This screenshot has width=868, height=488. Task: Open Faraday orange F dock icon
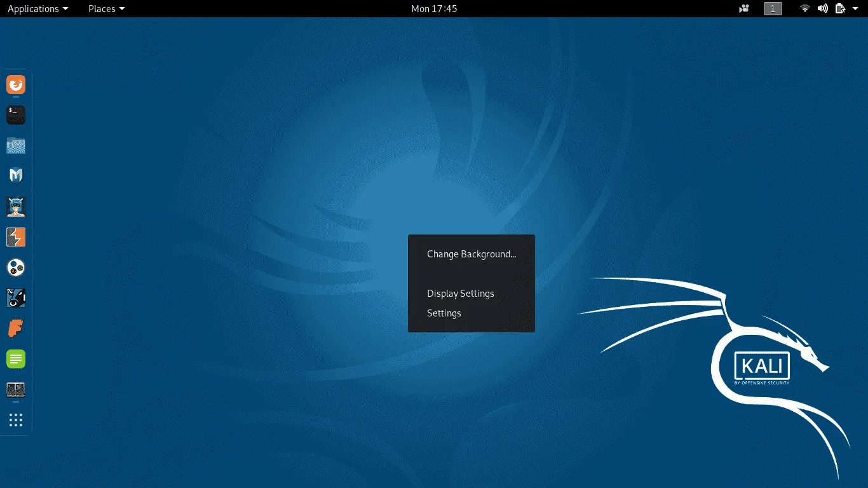point(16,329)
